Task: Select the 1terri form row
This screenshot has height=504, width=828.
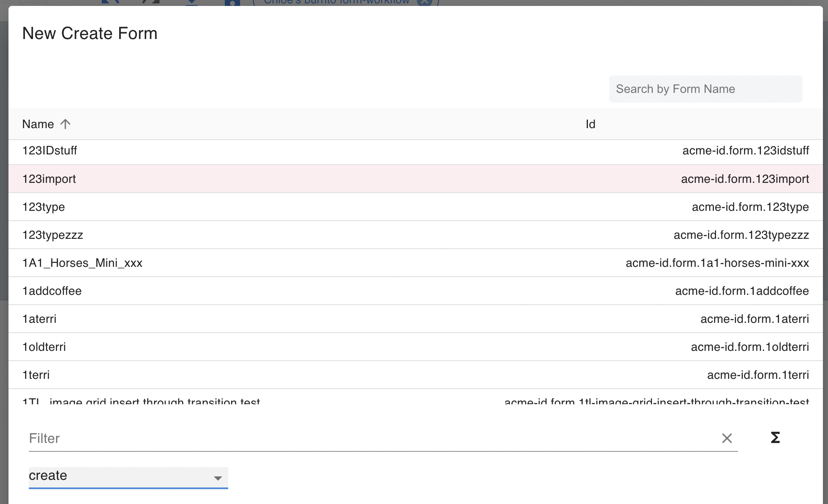Action: pyautogui.click(x=36, y=375)
